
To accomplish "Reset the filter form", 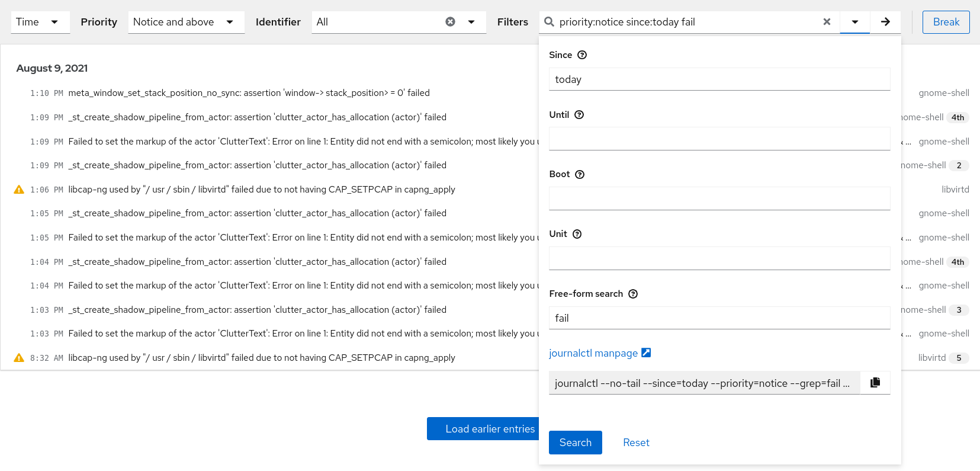I will (x=636, y=443).
